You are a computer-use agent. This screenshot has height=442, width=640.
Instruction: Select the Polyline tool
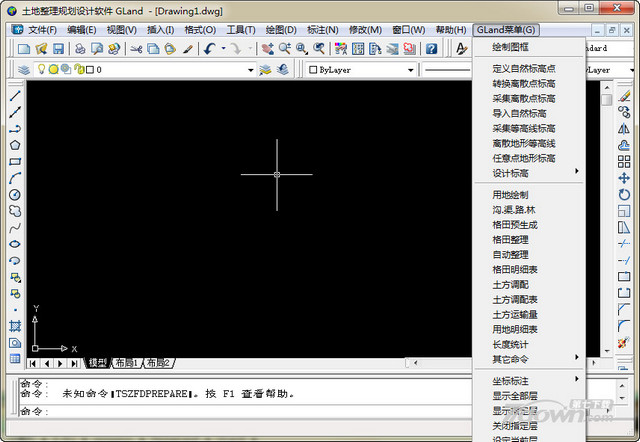point(15,129)
